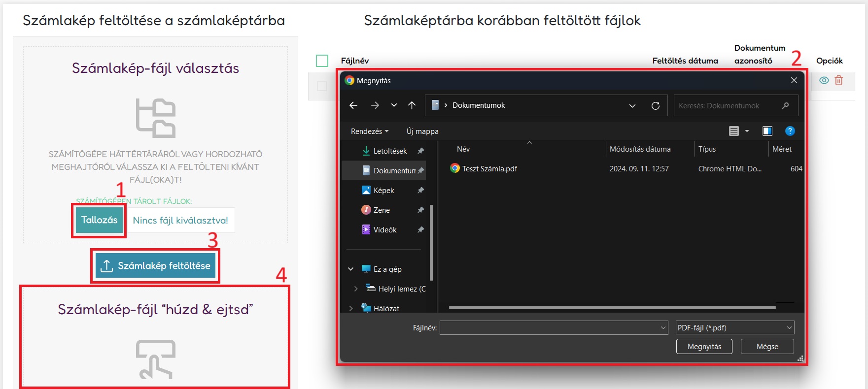
Task: Select Képek in the navigation pane
Action: (x=383, y=191)
